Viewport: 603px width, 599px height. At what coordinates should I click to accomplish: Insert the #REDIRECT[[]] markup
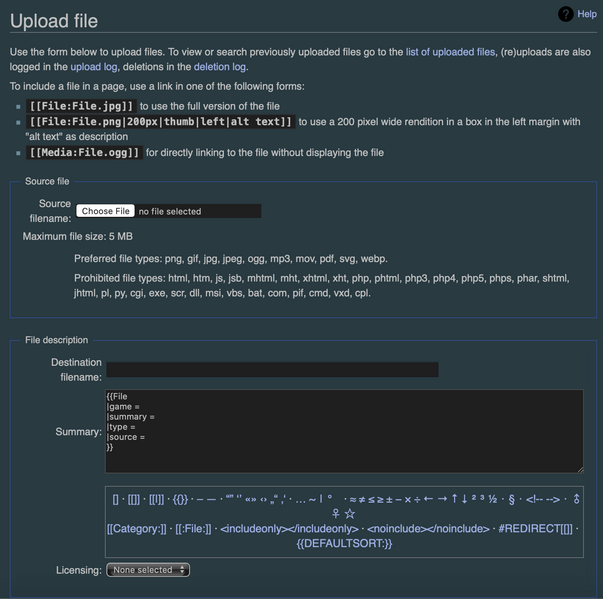(534, 528)
